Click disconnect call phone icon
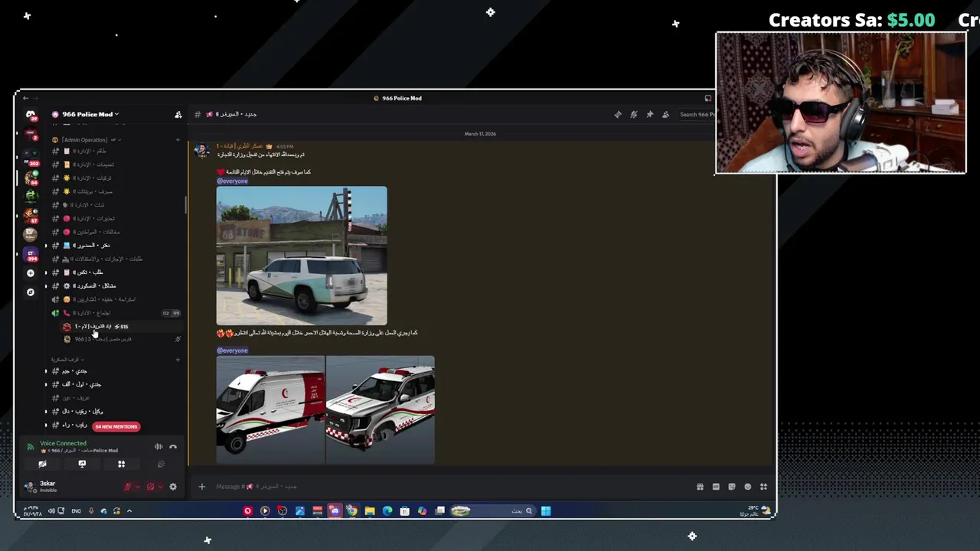 pyautogui.click(x=173, y=447)
